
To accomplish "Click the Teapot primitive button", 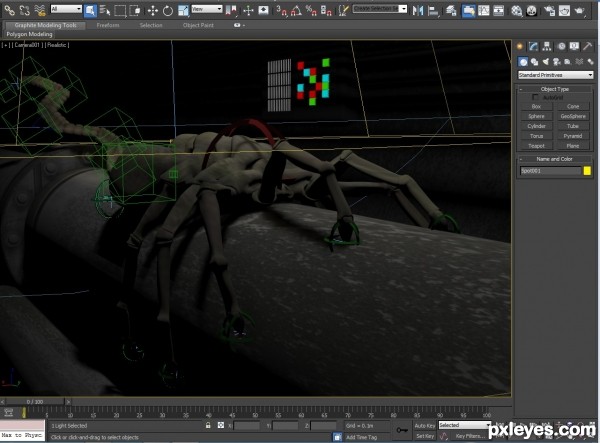I will [536, 146].
